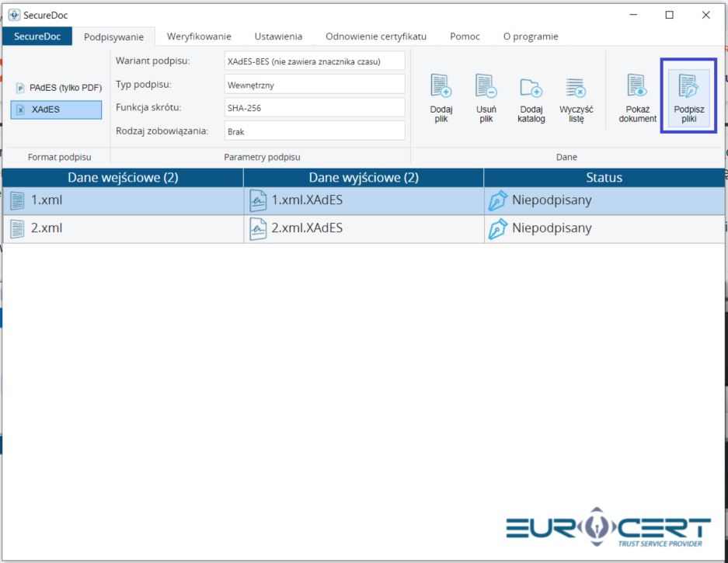This screenshot has width=728, height=563.
Task: Click the 1.xml.XAdES output name
Action: [307, 200]
